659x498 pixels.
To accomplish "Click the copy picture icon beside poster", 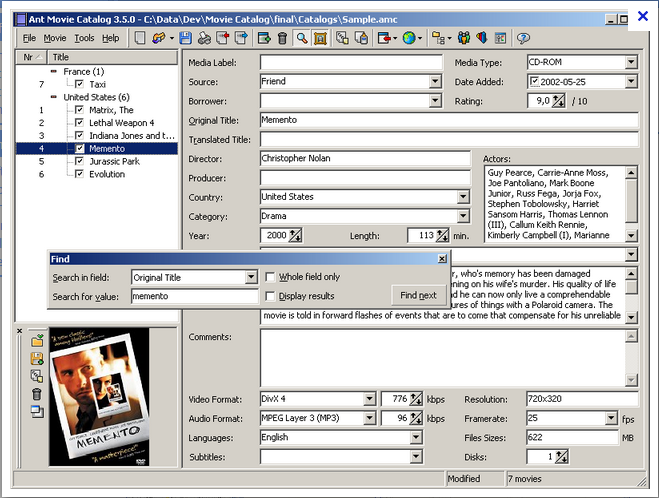I will (37, 376).
